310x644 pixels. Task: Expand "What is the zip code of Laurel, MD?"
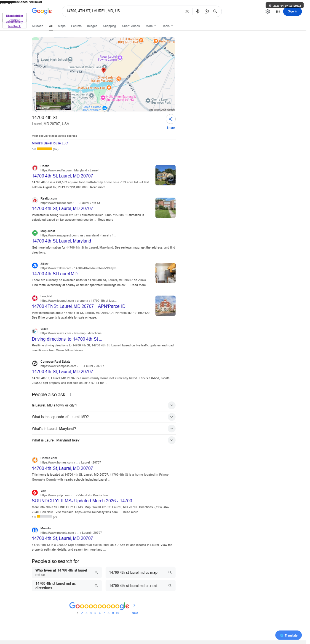(x=104, y=417)
